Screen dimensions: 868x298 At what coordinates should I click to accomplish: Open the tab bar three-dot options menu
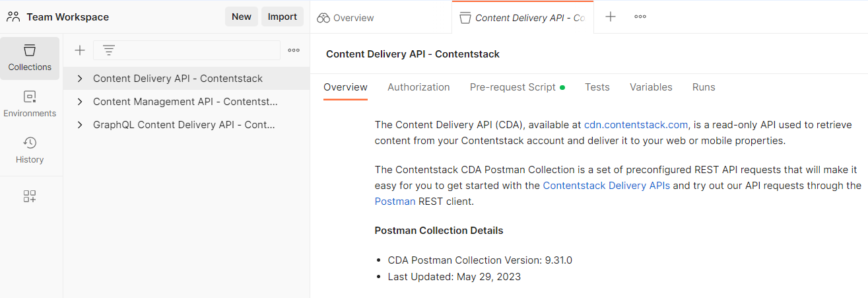point(640,17)
